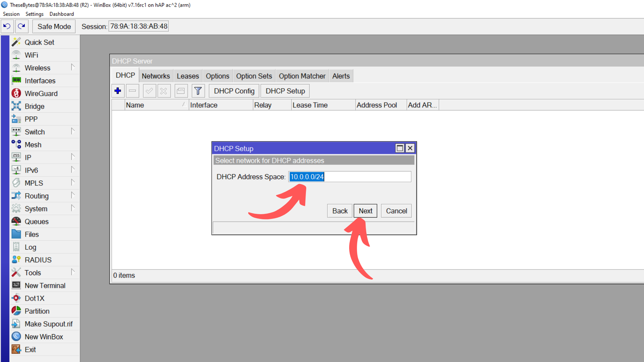Click the disable (X) icon in toolbar
The height and width of the screenshot is (362, 644).
click(x=164, y=90)
